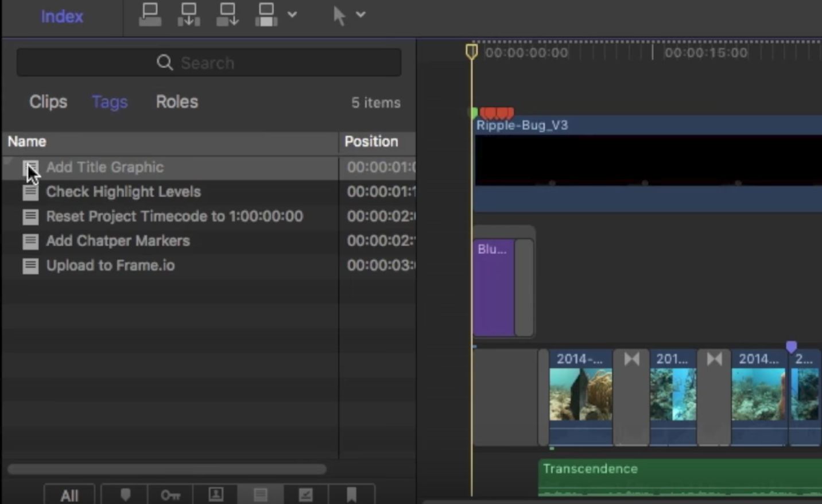Image resolution: width=822 pixels, height=504 pixels.
Task: Click the horizontal scrollbar of the Index list
Action: [167, 470]
